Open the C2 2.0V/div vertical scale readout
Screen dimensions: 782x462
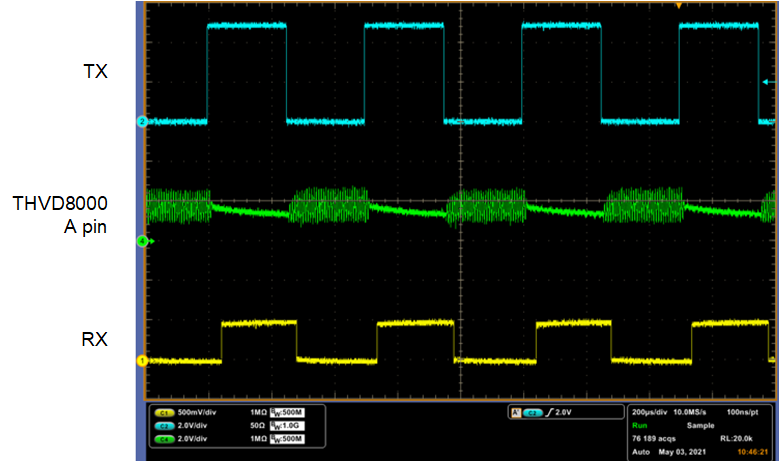coord(194,424)
